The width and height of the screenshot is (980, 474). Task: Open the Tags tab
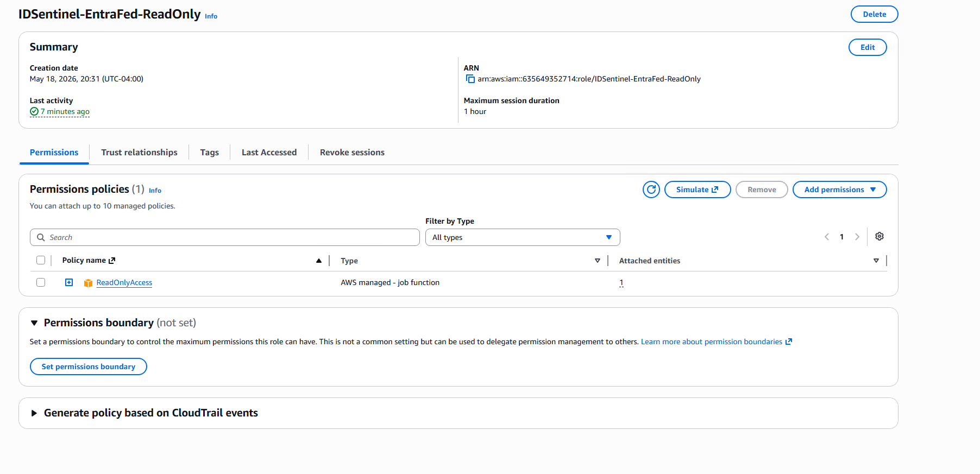(x=209, y=153)
